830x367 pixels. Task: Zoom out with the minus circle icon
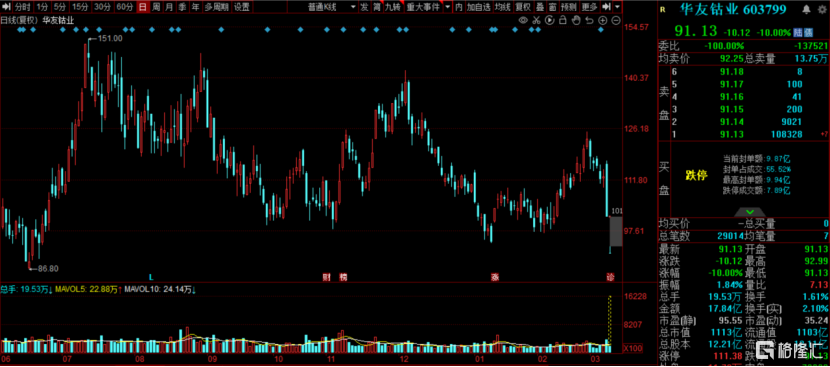click(616, 21)
